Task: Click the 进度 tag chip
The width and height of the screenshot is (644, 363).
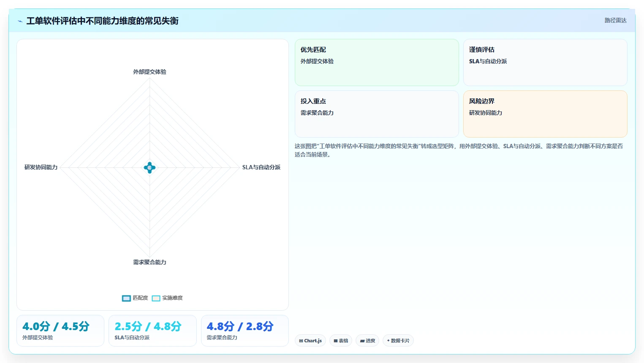Action: coord(367,341)
